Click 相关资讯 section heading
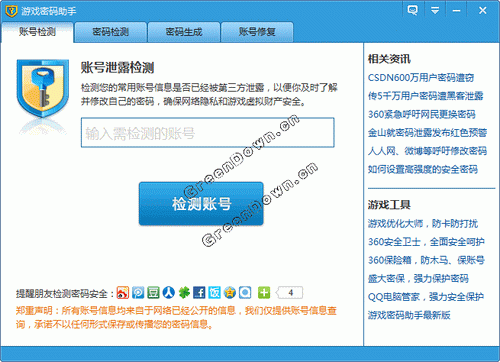This screenshot has height=362, width=500. point(389,59)
